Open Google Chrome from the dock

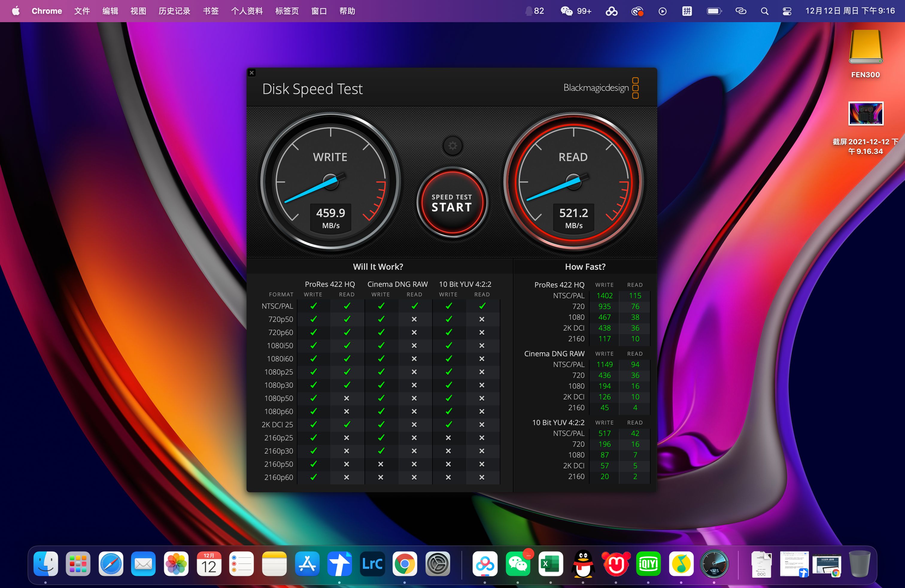pyautogui.click(x=405, y=564)
